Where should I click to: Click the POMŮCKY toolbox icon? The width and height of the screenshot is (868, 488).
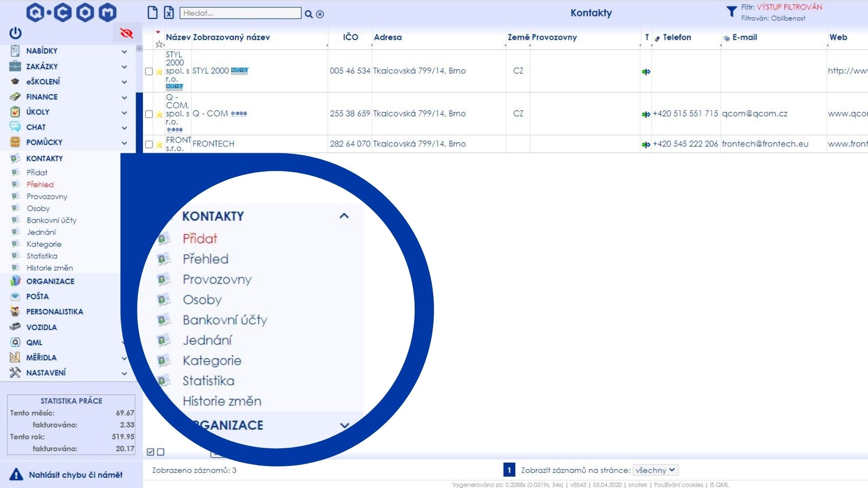pyautogui.click(x=15, y=142)
